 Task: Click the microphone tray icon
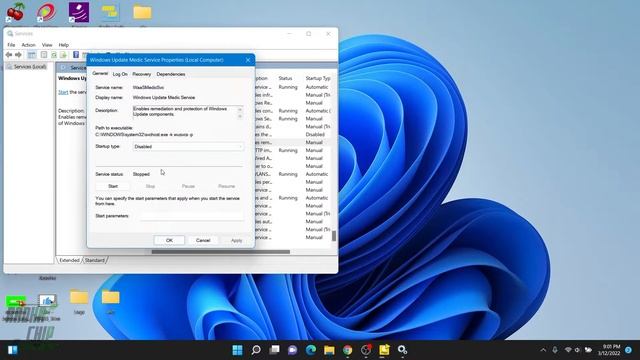point(555,350)
